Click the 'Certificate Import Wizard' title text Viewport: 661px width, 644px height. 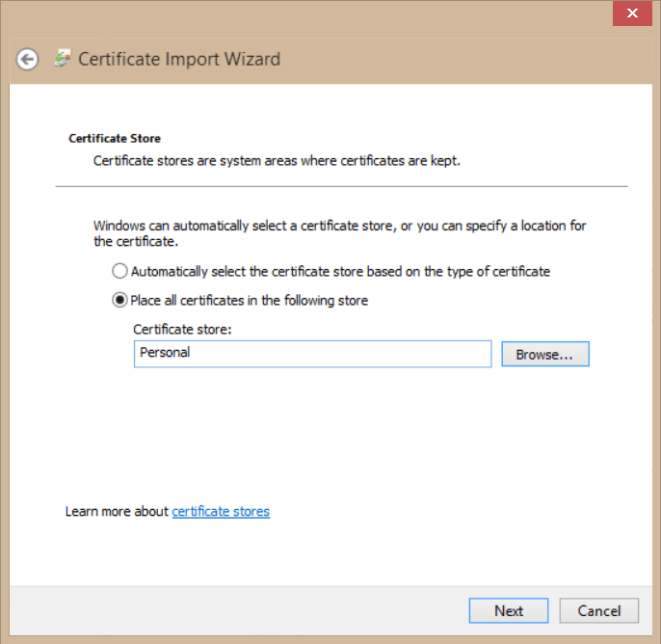179,59
